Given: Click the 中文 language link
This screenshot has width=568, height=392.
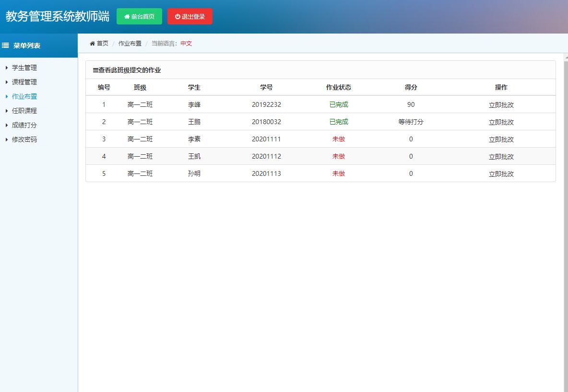Looking at the screenshot, I should tap(186, 43).
